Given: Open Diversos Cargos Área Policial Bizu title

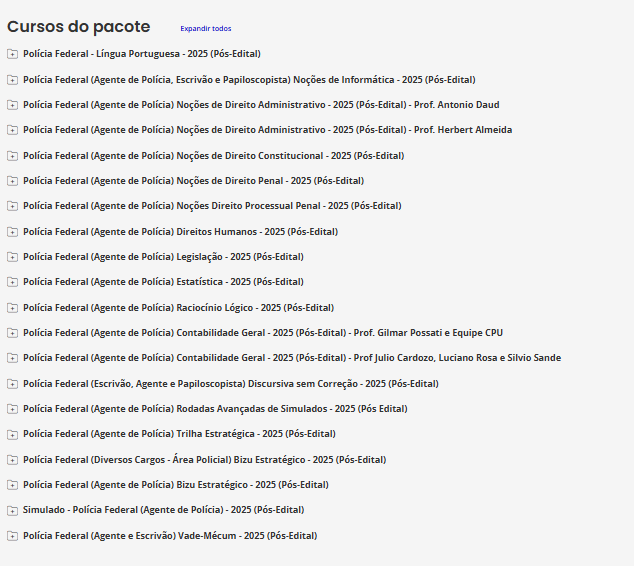Looking at the screenshot, I should click(x=205, y=460).
